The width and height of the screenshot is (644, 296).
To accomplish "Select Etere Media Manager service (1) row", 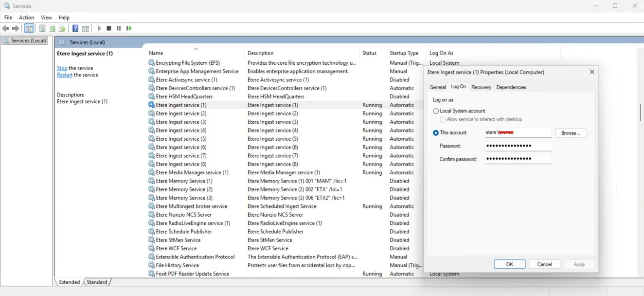I will (192, 172).
